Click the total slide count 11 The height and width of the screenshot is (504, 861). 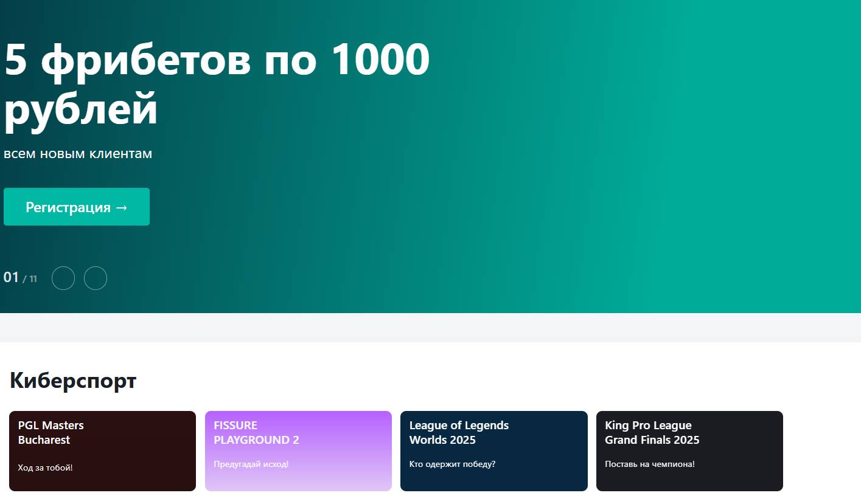[x=32, y=279]
